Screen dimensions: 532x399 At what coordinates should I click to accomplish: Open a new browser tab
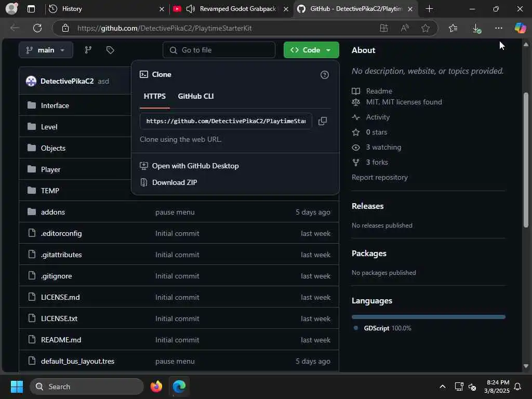[x=429, y=9]
